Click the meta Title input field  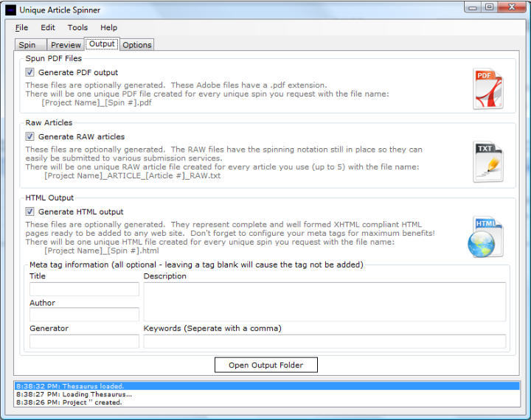coord(84,289)
